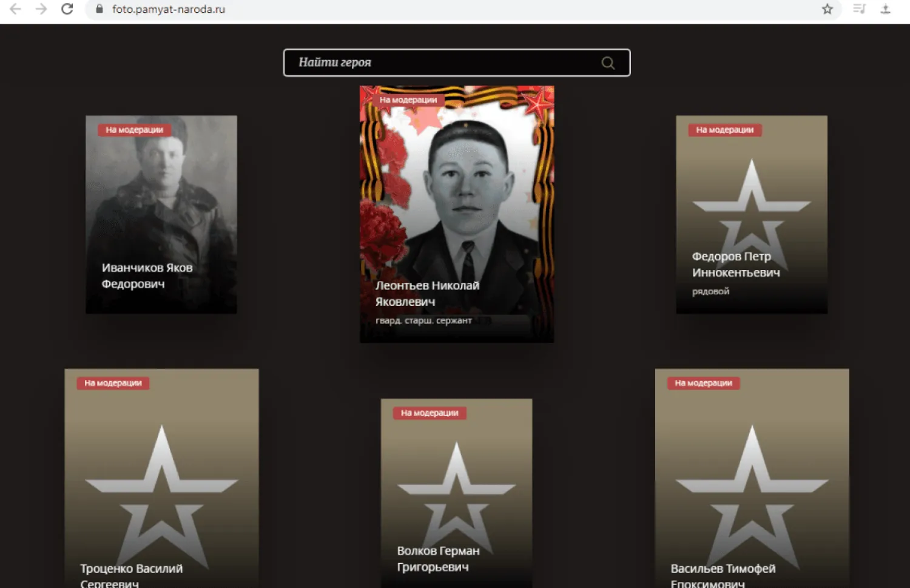Click the name 'Волков Герман Григорьевич'
910x588 pixels.
[438, 559]
